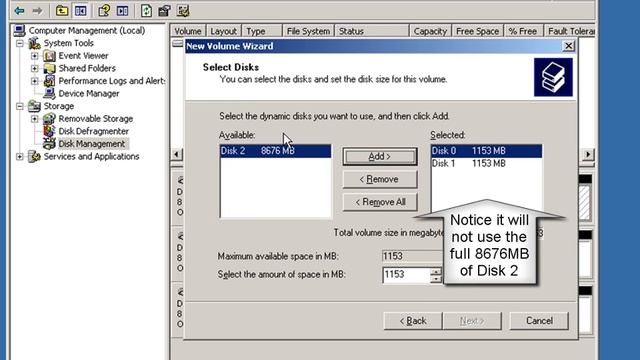Click the Cancel wizard button
The height and width of the screenshot is (360, 640).
coord(539,321)
